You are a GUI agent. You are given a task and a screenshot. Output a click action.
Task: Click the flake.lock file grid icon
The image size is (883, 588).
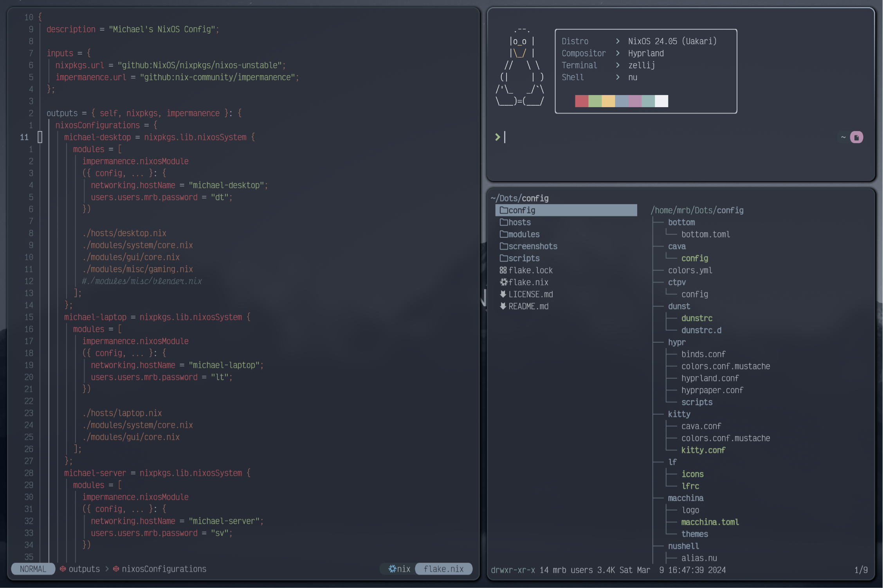pos(503,270)
